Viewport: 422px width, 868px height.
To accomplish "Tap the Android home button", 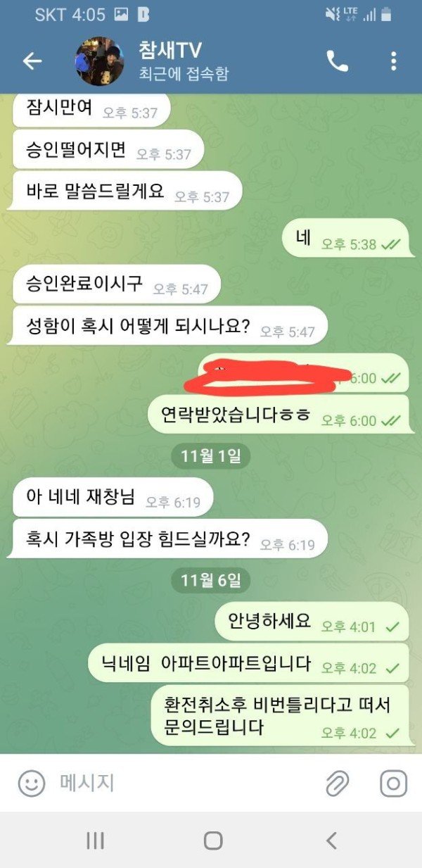I will (x=213, y=840).
